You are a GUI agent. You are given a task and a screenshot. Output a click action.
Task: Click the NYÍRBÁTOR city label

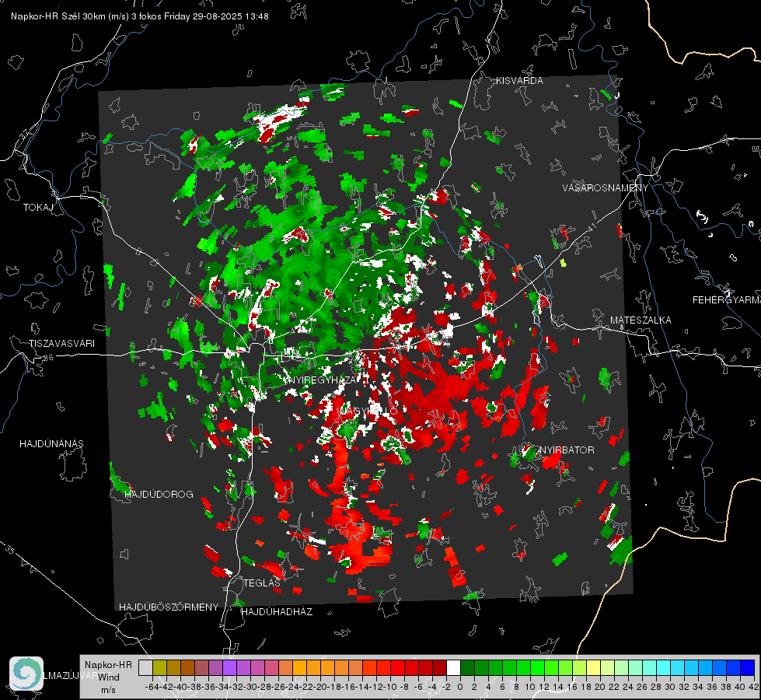tap(567, 450)
